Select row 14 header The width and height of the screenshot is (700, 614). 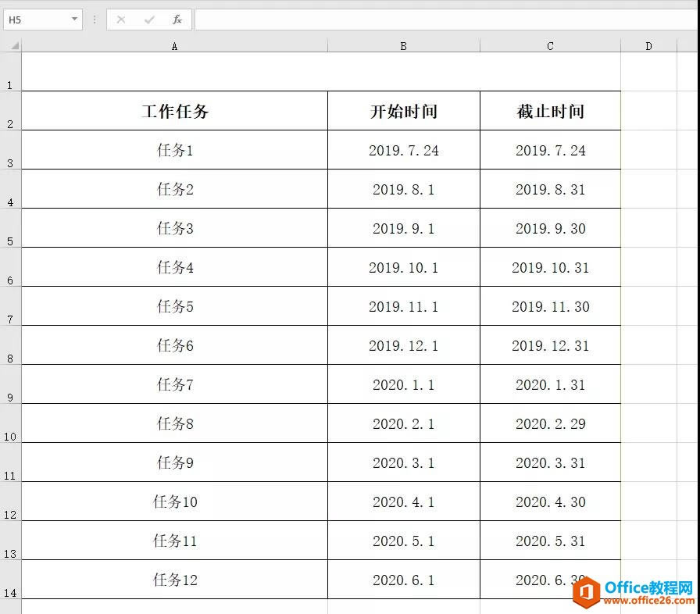coord(10,579)
